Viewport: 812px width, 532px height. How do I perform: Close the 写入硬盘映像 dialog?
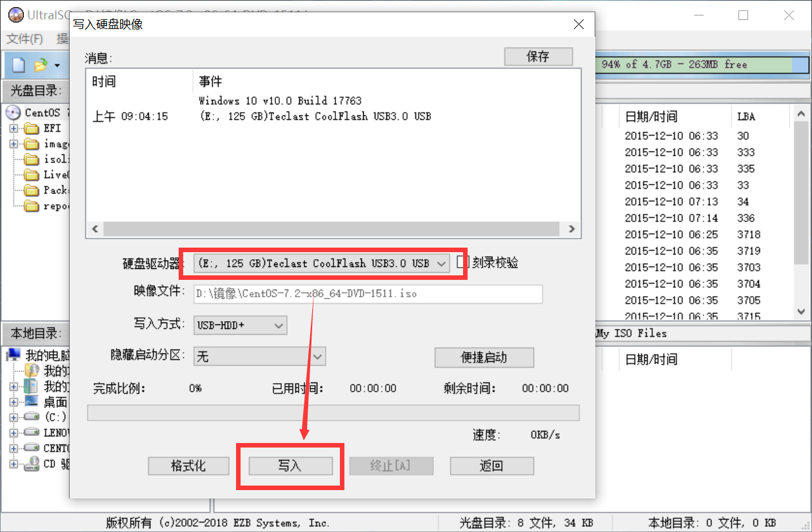click(579, 25)
